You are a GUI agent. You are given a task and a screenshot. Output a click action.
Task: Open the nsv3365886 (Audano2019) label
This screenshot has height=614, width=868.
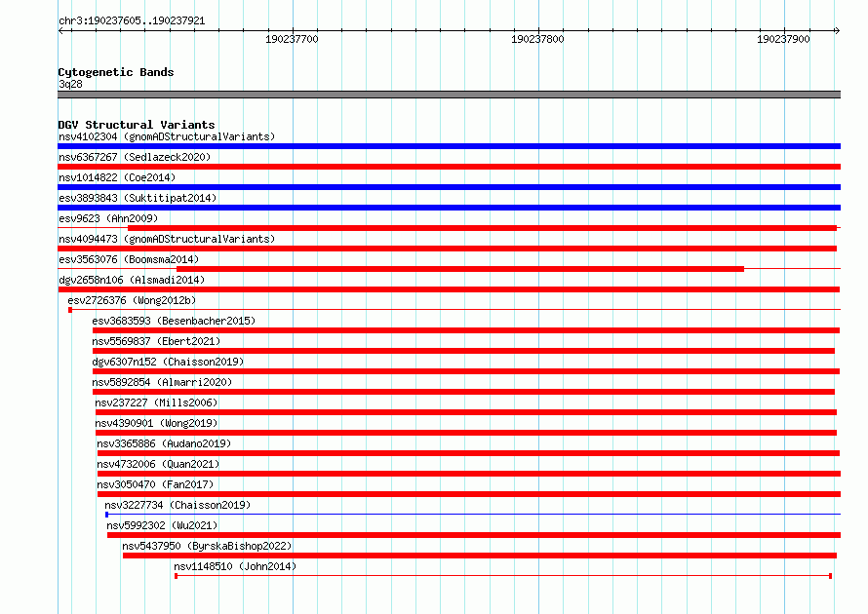(x=164, y=443)
